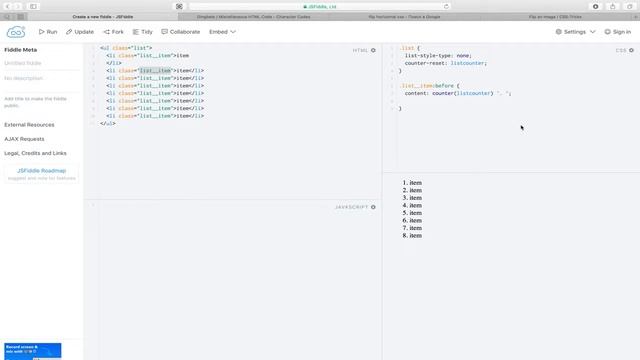Click the Collaborate chat icon

[164, 32]
